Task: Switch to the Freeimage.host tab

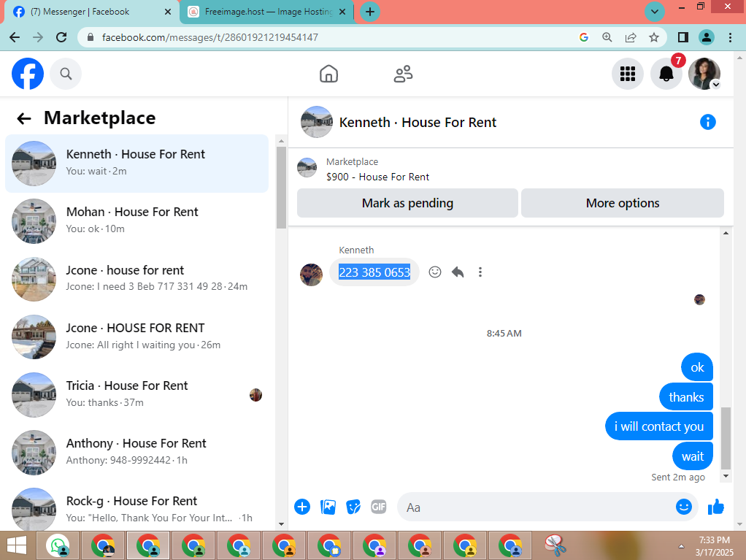Action: (x=266, y=12)
